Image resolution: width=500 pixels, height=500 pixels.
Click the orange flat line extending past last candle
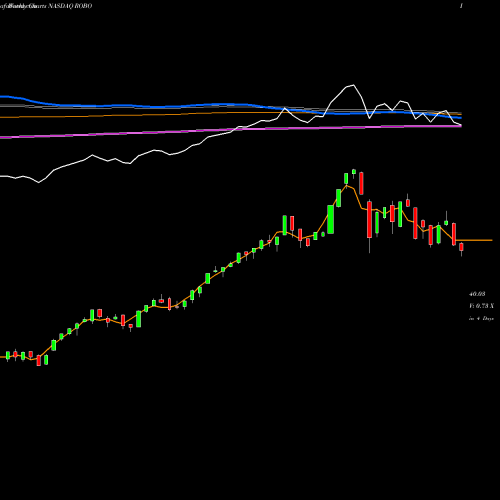click(474, 240)
